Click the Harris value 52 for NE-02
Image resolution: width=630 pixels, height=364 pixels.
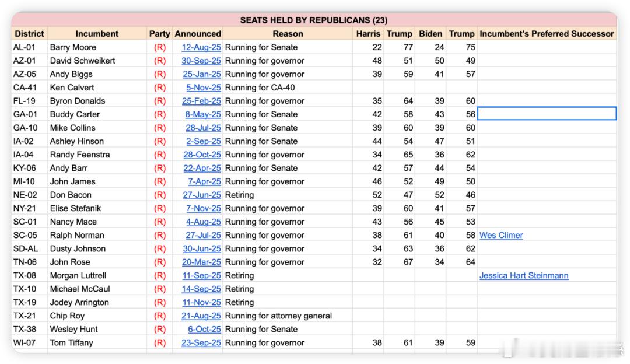click(x=368, y=195)
